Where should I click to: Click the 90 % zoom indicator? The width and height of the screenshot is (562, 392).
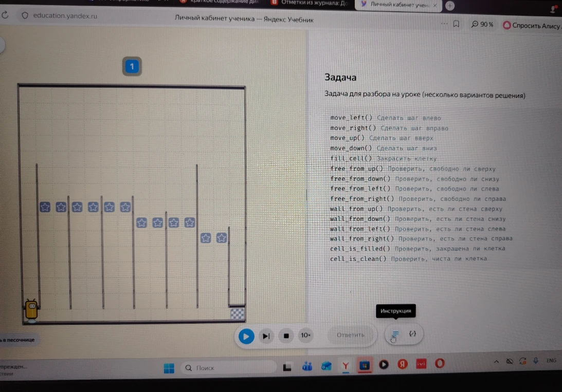click(x=482, y=24)
